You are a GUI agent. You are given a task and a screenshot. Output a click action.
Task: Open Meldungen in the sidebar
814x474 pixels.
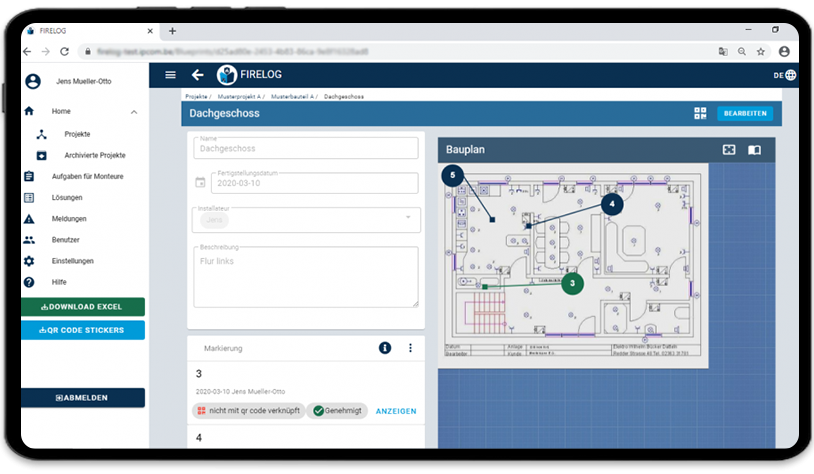coord(69,219)
